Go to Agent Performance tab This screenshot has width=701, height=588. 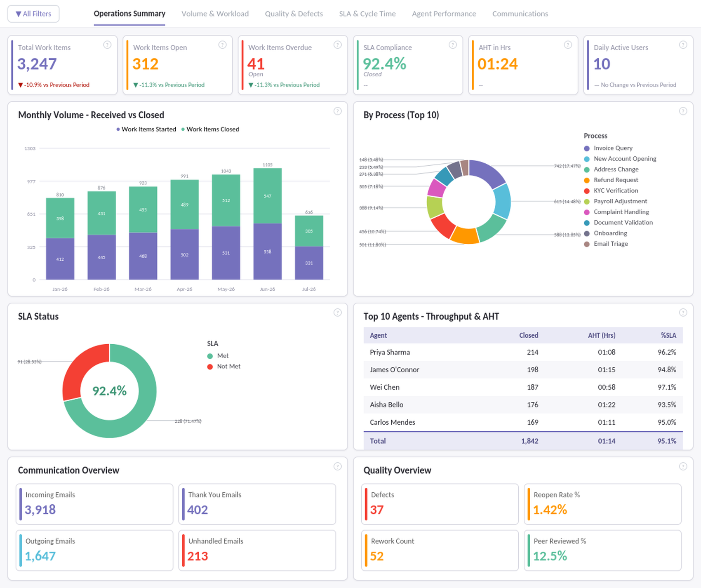click(444, 14)
